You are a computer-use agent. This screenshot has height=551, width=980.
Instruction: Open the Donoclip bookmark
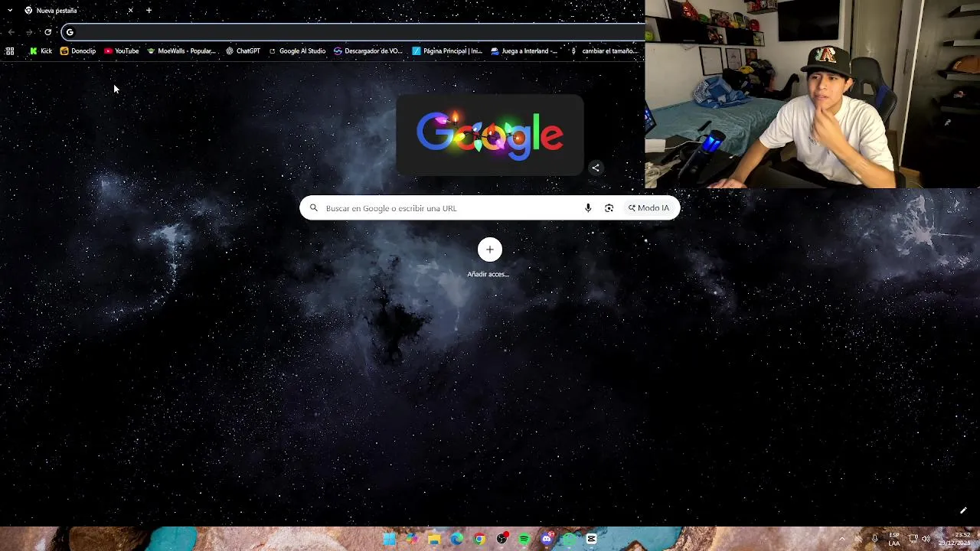[78, 51]
